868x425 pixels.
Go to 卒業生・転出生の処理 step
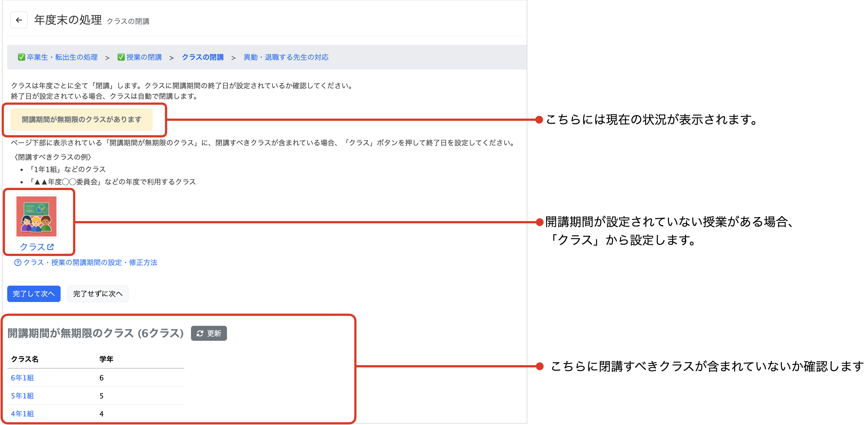(x=62, y=57)
